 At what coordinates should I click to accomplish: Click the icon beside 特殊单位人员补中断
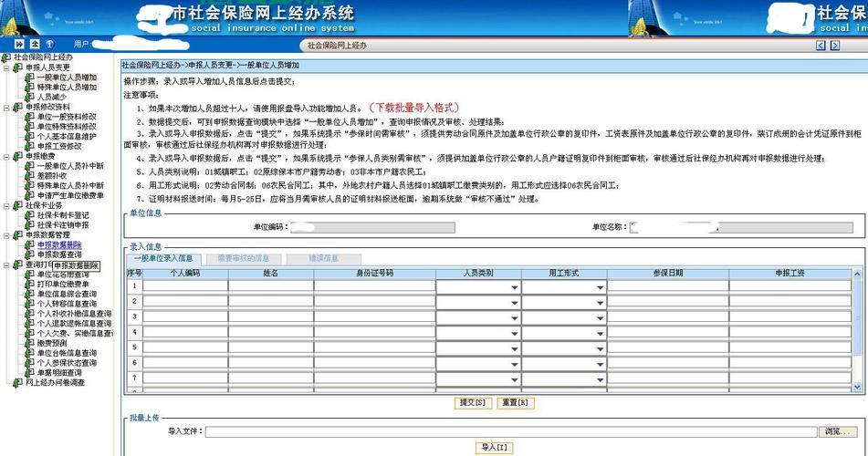[30, 185]
